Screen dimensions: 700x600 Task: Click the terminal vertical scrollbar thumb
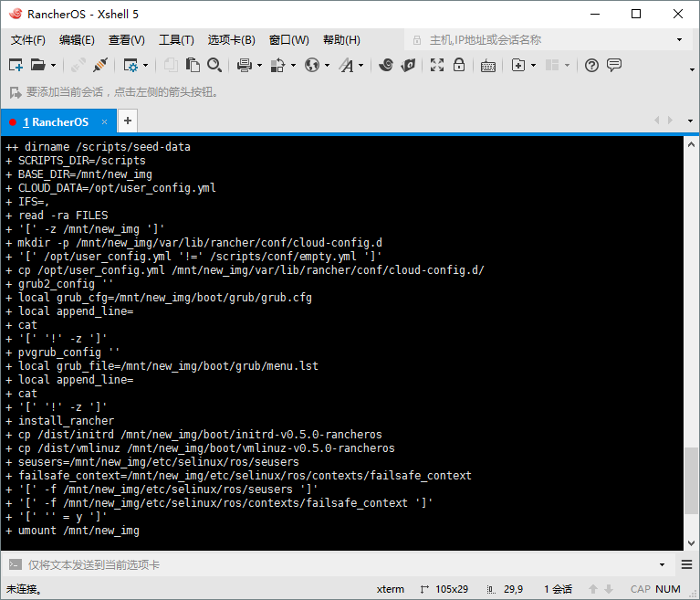tap(691, 481)
